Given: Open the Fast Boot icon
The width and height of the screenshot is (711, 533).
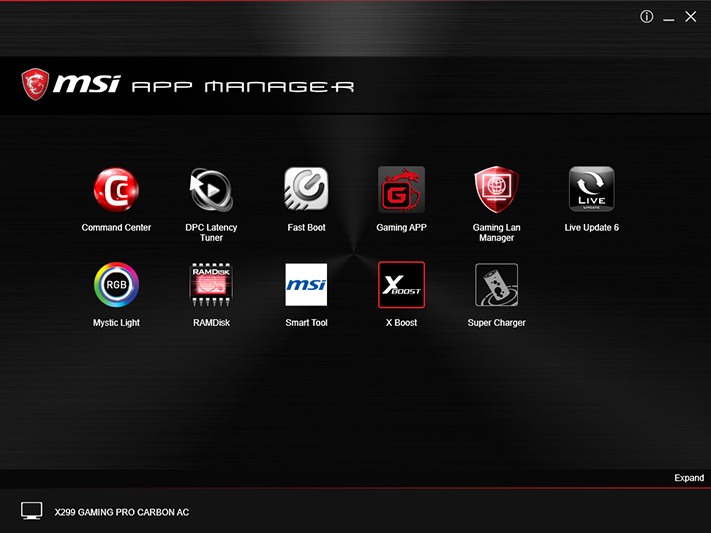Looking at the screenshot, I should click(306, 189).
